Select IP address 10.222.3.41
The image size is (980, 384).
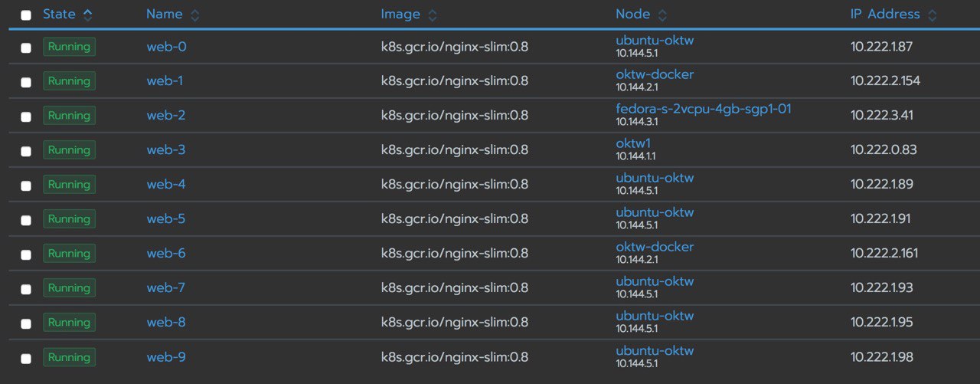coord(881,116)
